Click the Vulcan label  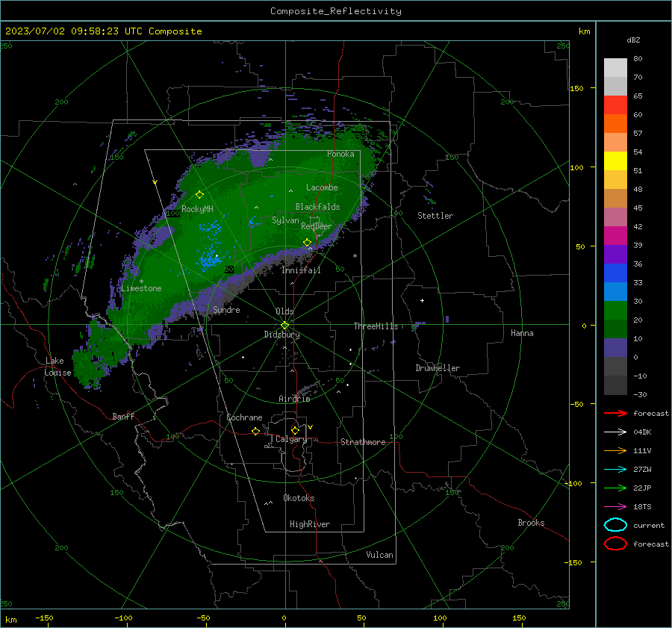pyautogui.click(x=379, y=555)
